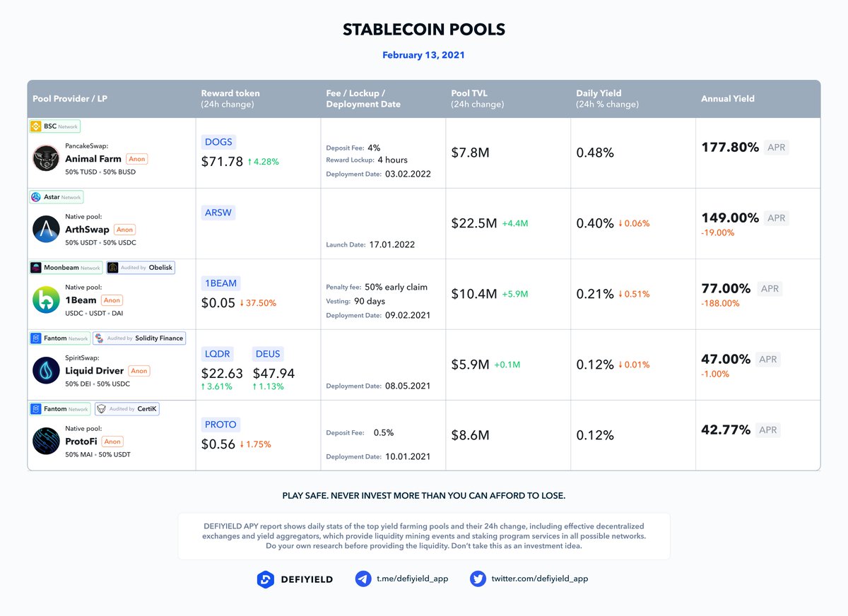Click the 1Beam green logo
The width and height of the screenshot is (848, 616).
(47, 300)
